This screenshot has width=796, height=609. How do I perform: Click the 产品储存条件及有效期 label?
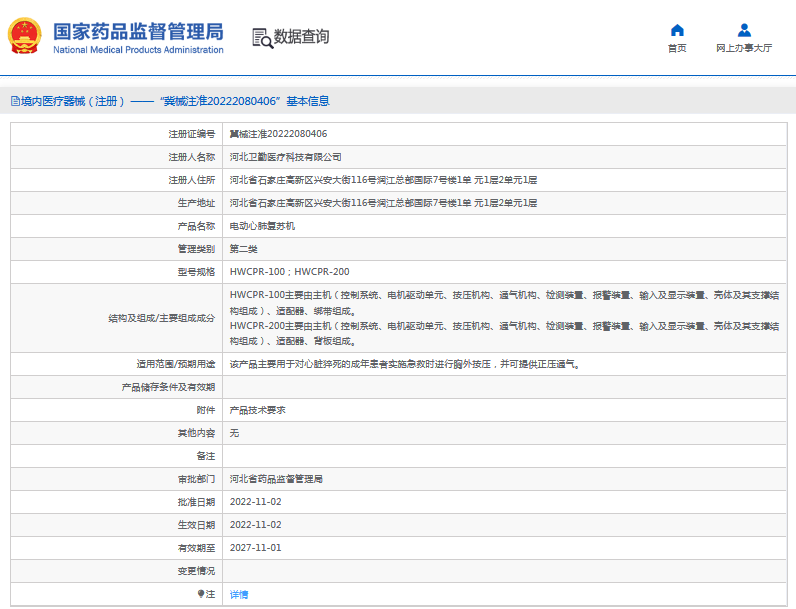[x=169, y=387]
